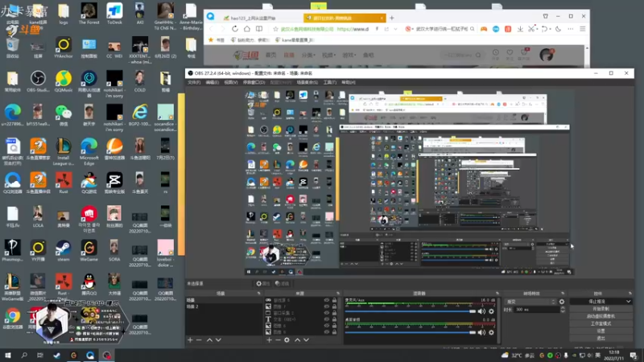Image resolution: width=644 pixels, height=362 pixels.
Task: Open Windows Start menu
Action: (8, 355)
